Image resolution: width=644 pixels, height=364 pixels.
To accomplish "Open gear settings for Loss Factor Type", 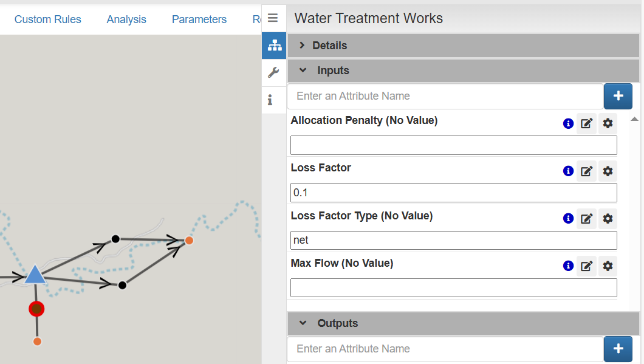I will [x=608, y=218].
